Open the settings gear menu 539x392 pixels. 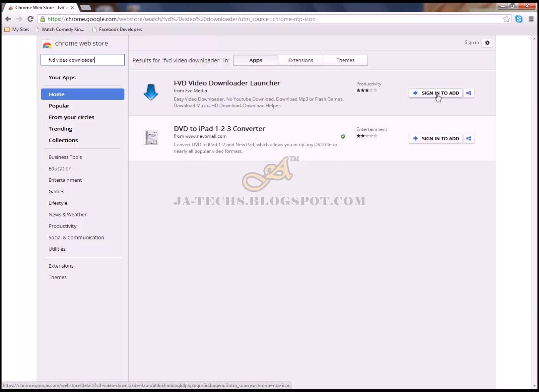[x=487, y=43]
